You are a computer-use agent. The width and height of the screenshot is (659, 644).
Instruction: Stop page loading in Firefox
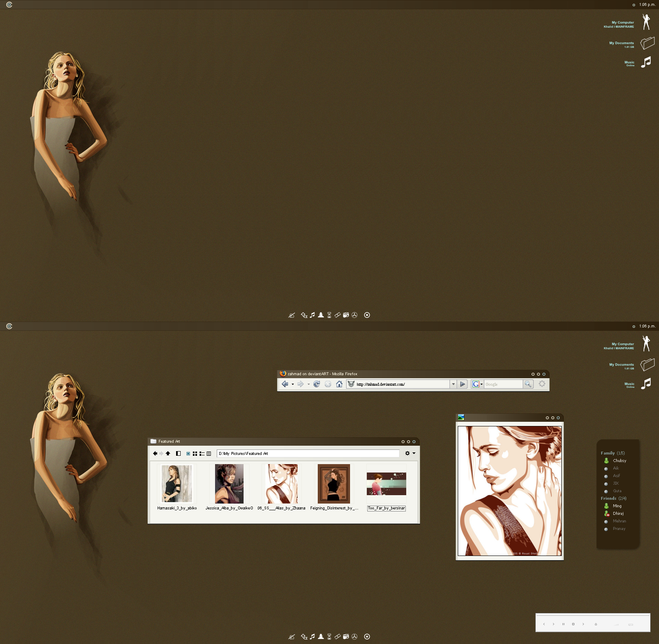(x=328, y=384)
